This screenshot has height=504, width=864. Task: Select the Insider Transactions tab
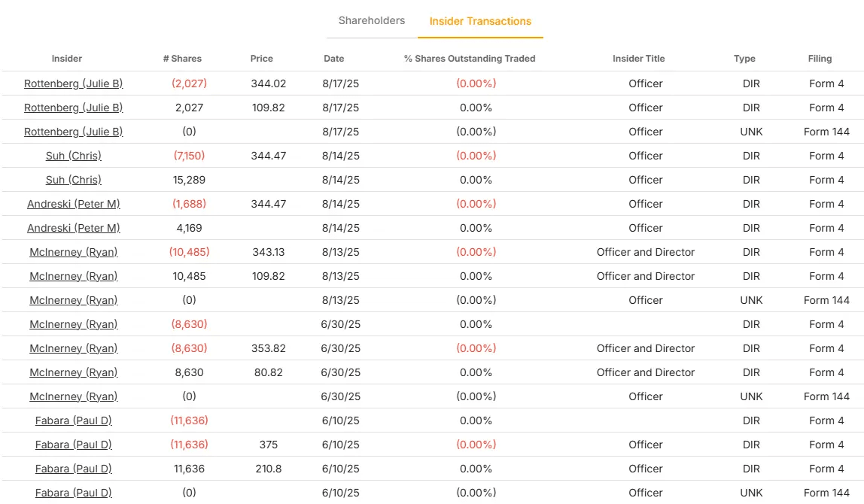(x=480, y=21)
